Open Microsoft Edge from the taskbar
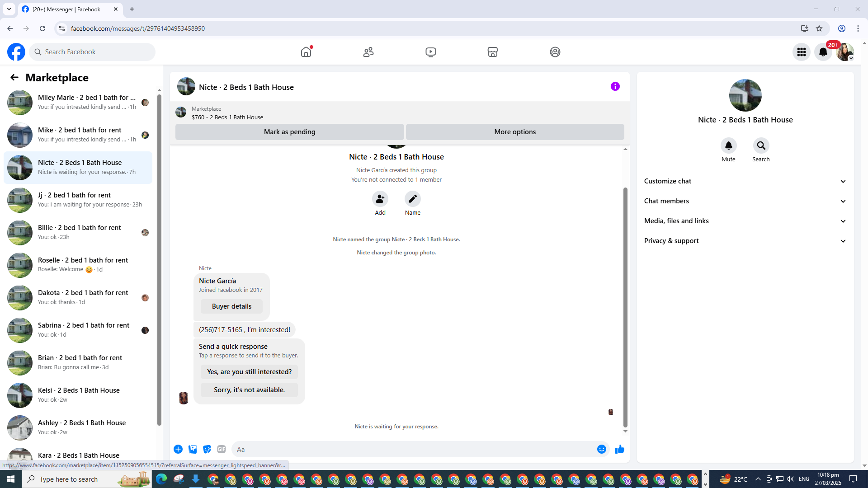Screen dimensions: 868x488 tap(161, 479)
